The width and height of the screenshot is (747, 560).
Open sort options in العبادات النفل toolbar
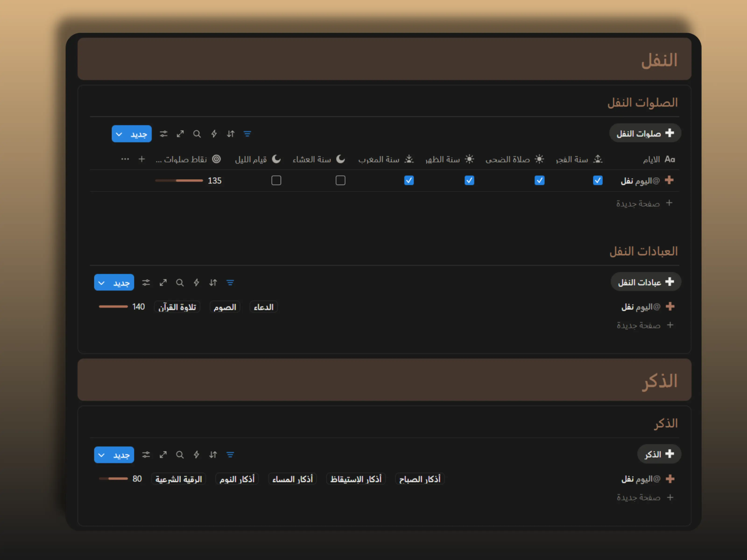pos(213,283)
